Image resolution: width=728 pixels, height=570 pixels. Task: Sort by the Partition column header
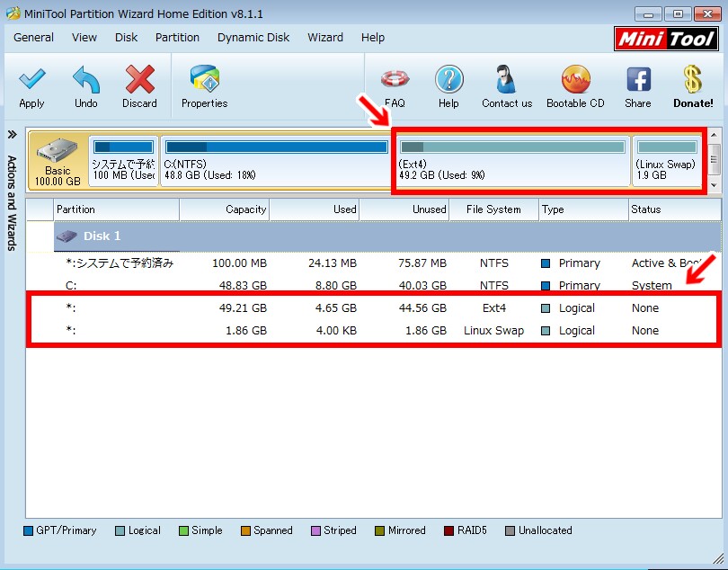117,209
